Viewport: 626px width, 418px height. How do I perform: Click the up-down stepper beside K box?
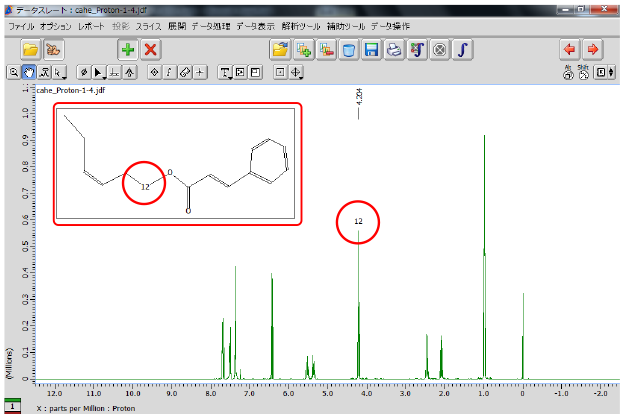click(x=611, y=72)
